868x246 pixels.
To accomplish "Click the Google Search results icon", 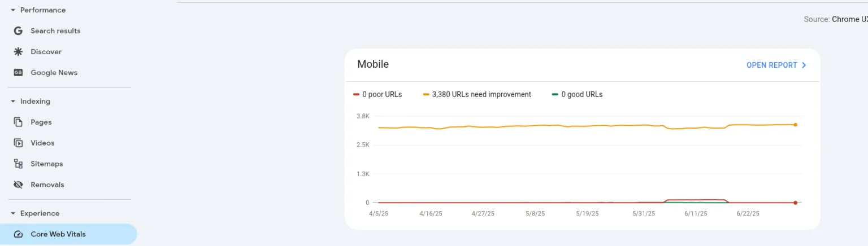I will pos(18,31).
